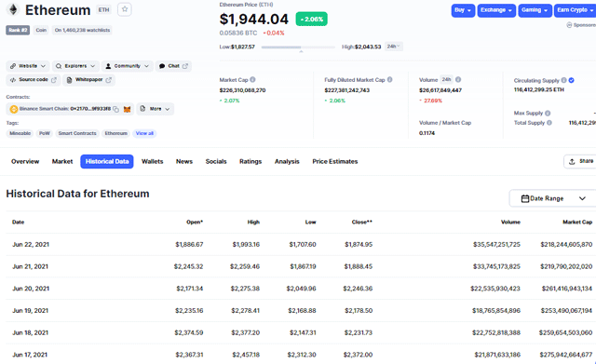
Task: Click the $21,871,633,186 volume value
Action: pos(497,355)
